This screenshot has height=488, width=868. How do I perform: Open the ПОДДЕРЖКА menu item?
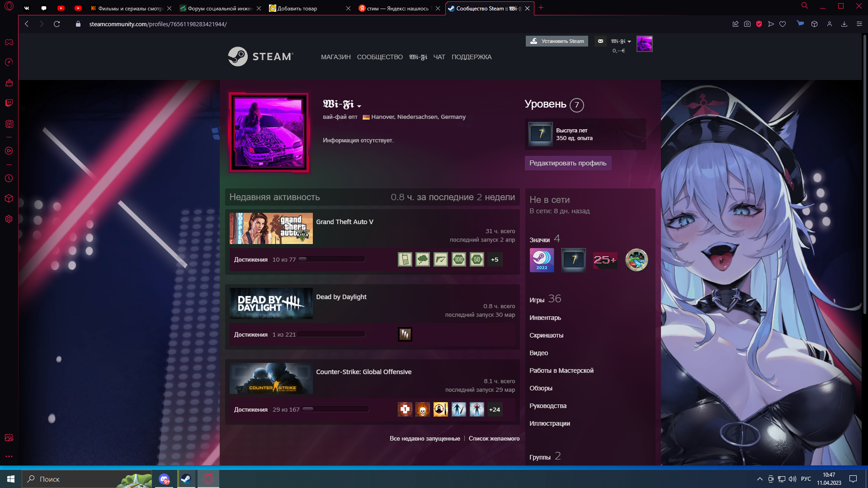click(472, 57)
